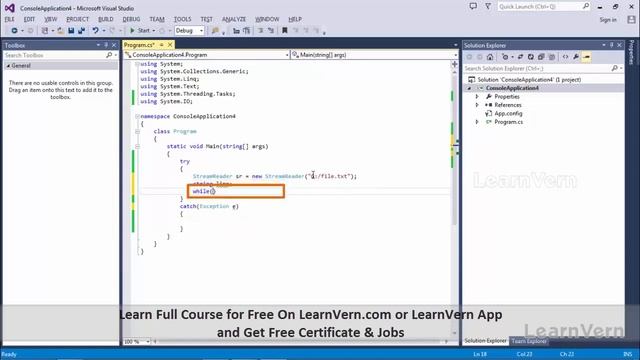
Task: Expand the References node
Action: coord(477,105)
